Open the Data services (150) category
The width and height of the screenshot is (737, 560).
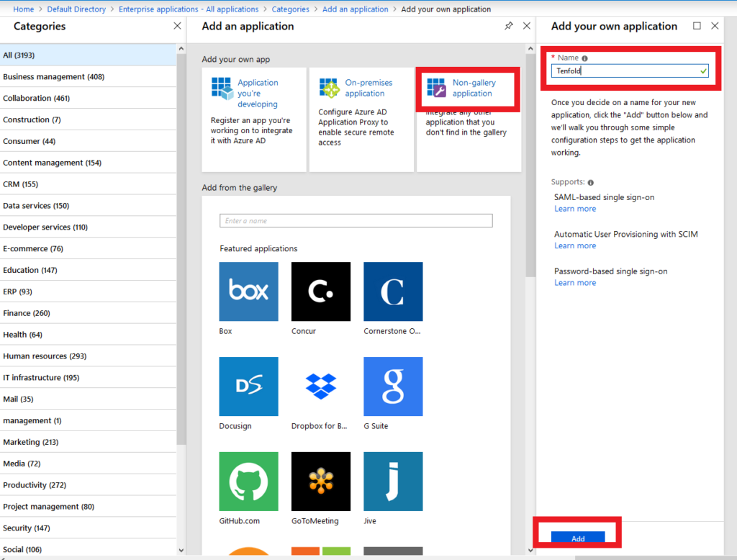click(x=88, y=205)
